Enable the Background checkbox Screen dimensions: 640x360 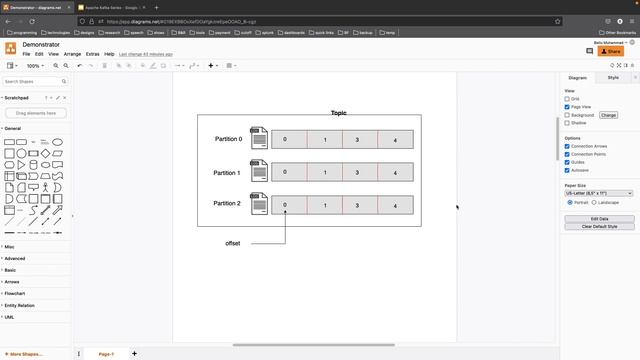click(567, 115)
